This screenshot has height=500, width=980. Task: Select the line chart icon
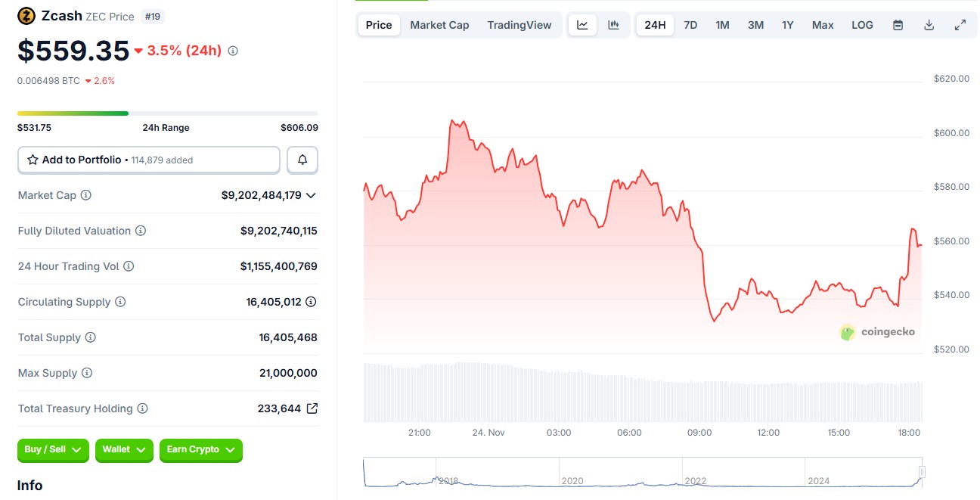tap(581, 24)
